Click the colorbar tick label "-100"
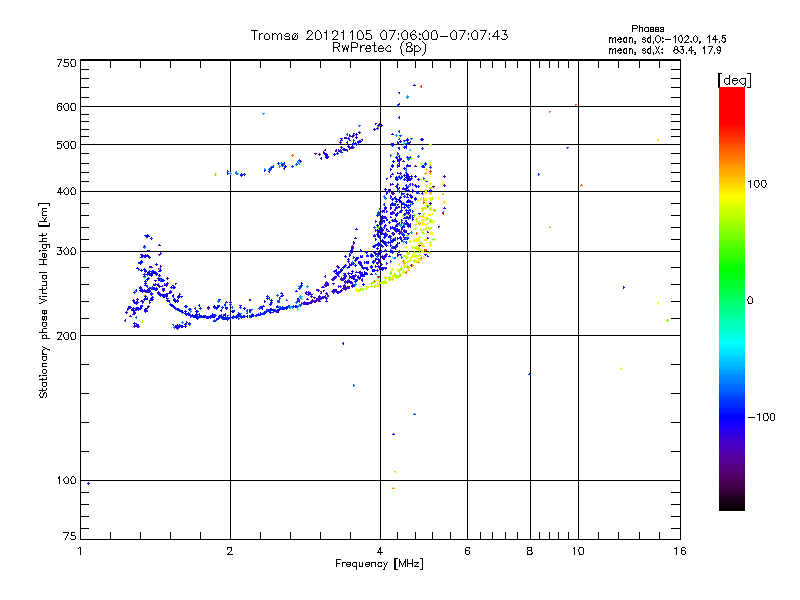The height and width of the screenshot is (600, 800). pyautogui.click(x=761, y=417)
